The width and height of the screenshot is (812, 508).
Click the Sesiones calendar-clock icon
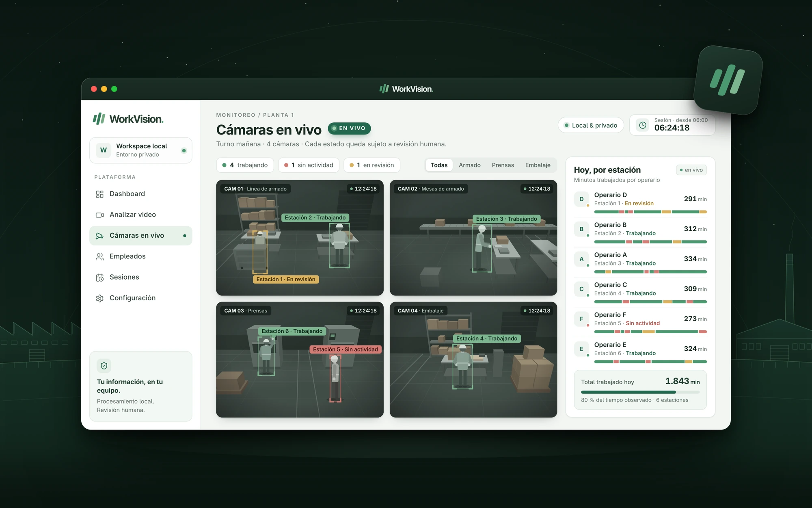pyautogui.click(x=99, y=278)
